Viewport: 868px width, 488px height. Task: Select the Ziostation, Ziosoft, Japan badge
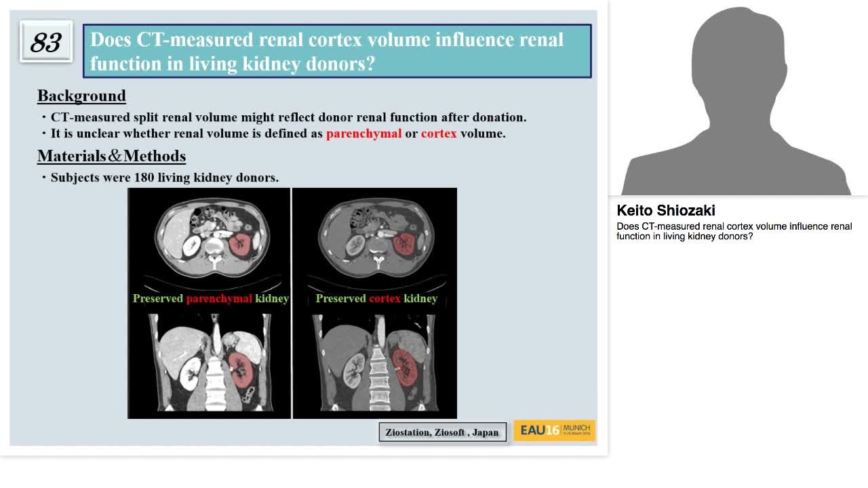441,432
